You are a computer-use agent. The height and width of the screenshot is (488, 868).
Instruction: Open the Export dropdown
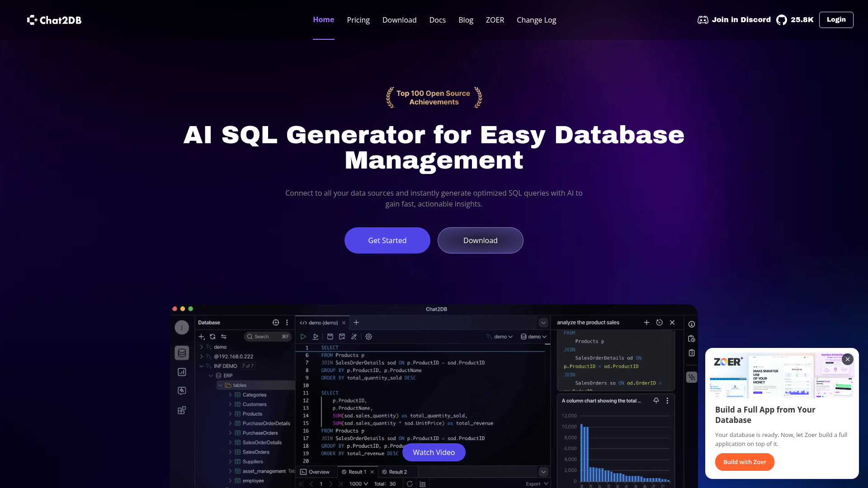(x=537, y=483)
